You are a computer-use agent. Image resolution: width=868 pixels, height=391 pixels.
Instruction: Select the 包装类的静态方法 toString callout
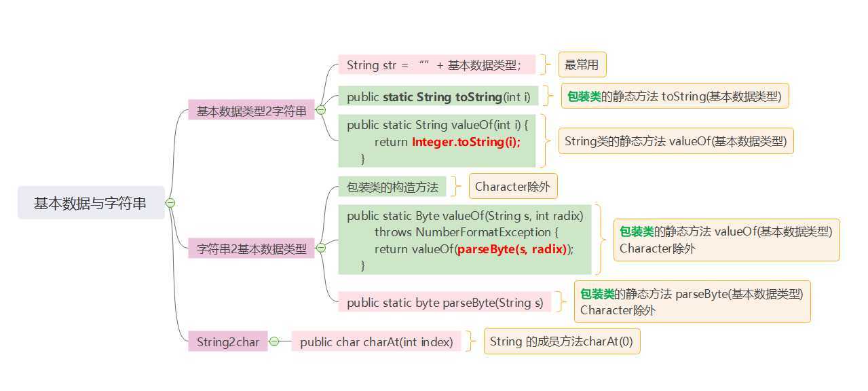click(x=675, y=96)
